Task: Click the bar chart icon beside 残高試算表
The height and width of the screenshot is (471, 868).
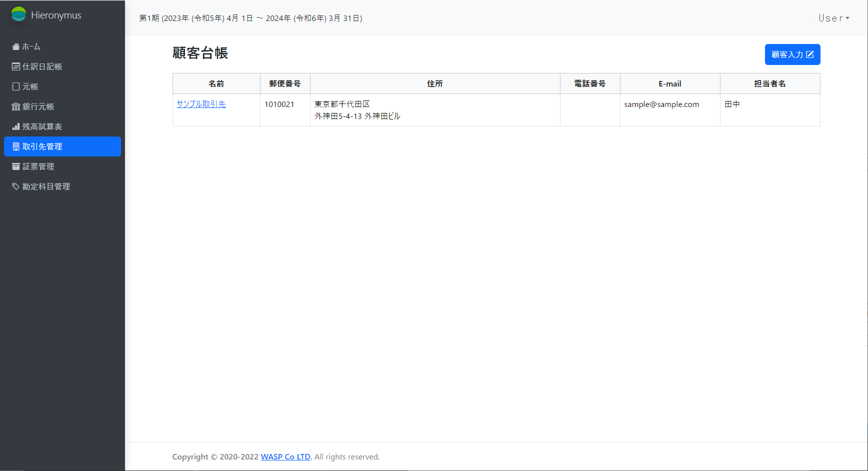Action: click(x=16, y=126)
